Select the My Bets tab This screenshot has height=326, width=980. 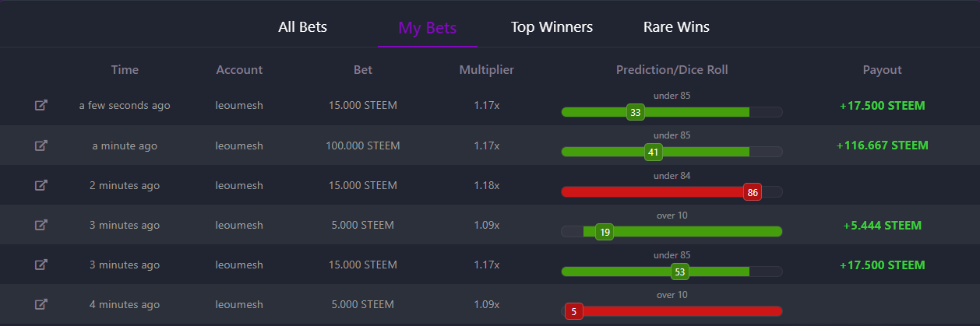pyautogui.click(x=427, y=28)
